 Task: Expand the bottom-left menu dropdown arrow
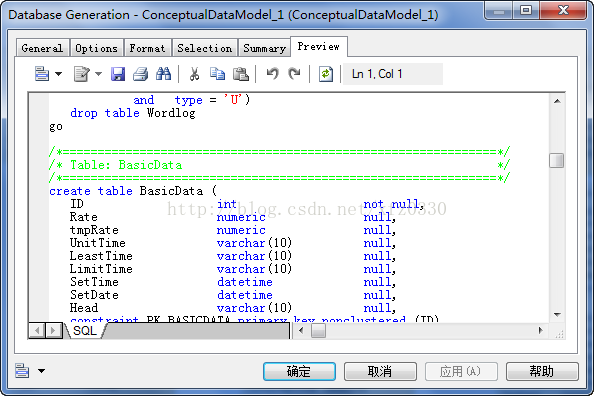pyautogui.click(x=41, y=371)
